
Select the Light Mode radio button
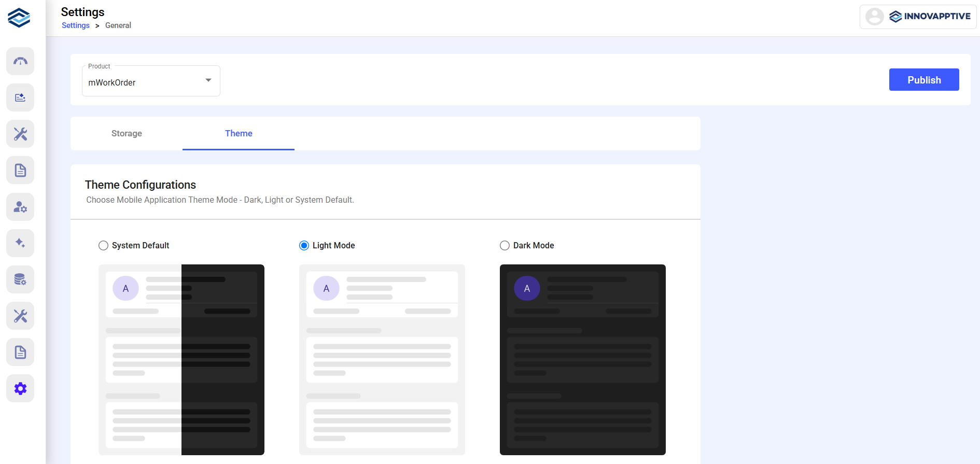pyautogui.click(x=304, y=246)
